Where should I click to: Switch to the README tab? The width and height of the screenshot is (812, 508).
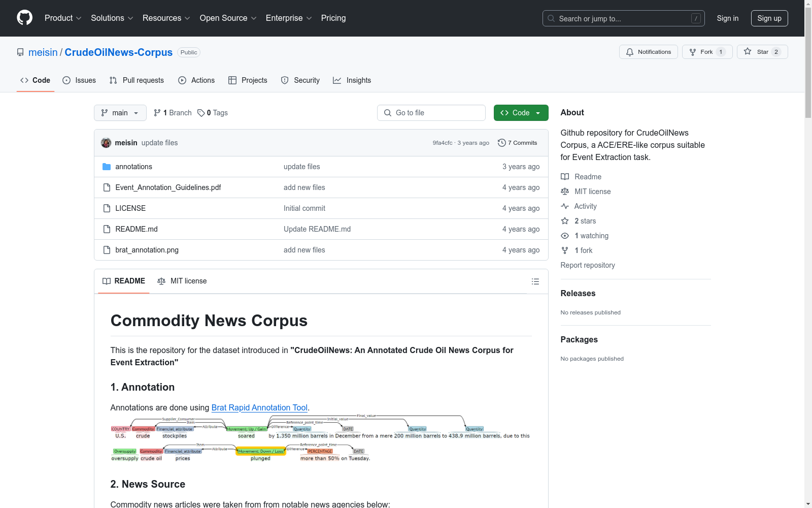coord(124,281)
